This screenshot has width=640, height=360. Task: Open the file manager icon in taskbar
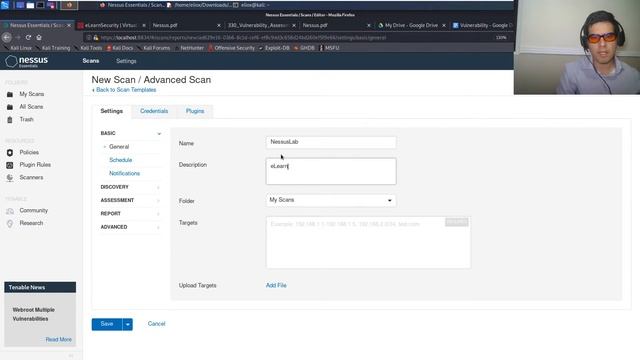tap(30, 5)
